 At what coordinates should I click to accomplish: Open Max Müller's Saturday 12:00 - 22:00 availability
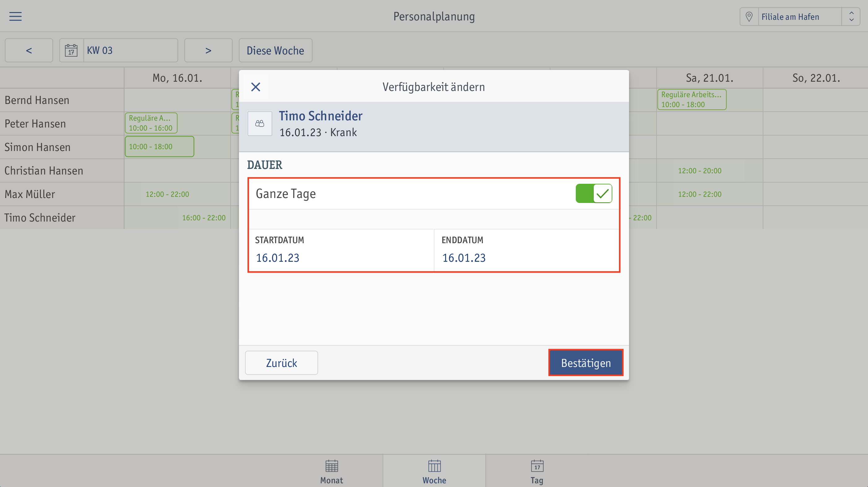pos(700,194)
